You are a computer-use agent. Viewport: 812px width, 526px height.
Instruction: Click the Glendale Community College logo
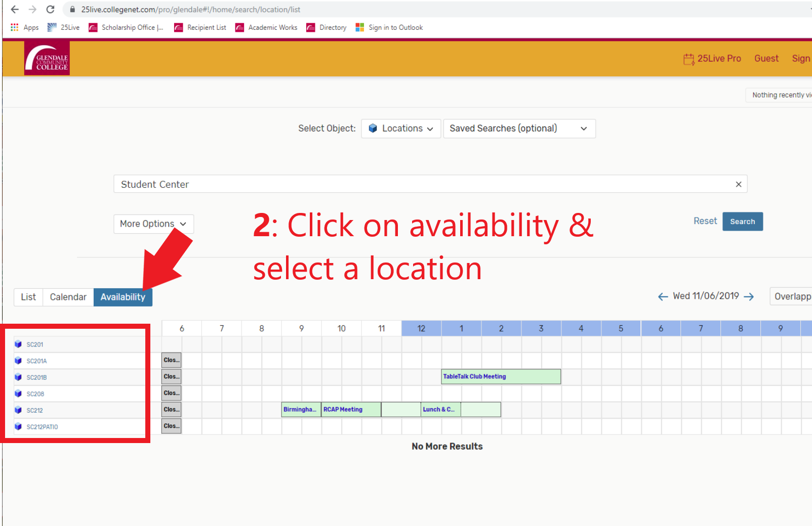coord(47,58)
